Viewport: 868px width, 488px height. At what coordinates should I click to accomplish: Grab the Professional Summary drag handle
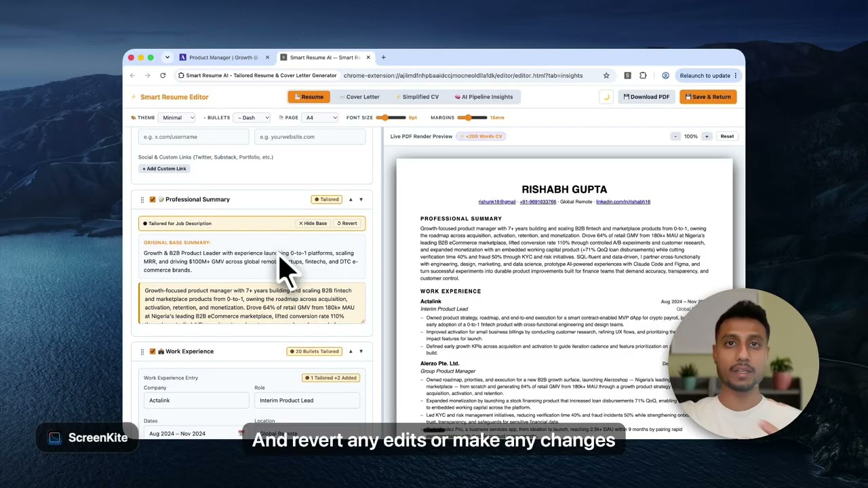pos(142,199)
